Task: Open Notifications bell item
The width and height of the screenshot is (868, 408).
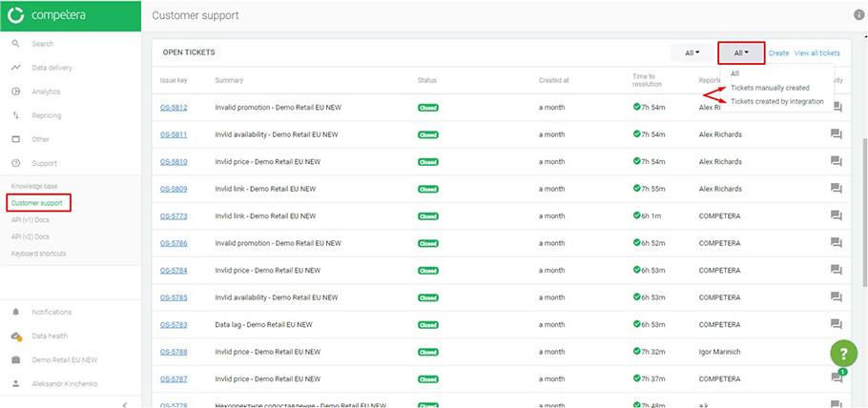Action: click(52, 313)
